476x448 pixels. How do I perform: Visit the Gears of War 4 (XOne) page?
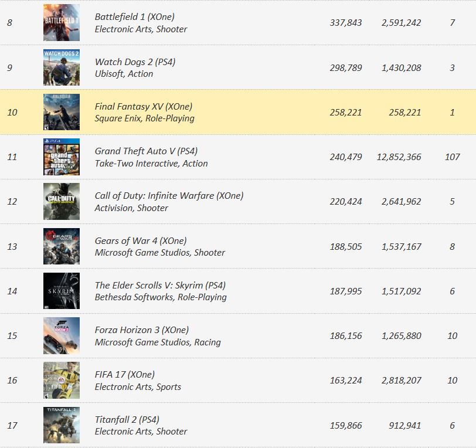[141, 241]
